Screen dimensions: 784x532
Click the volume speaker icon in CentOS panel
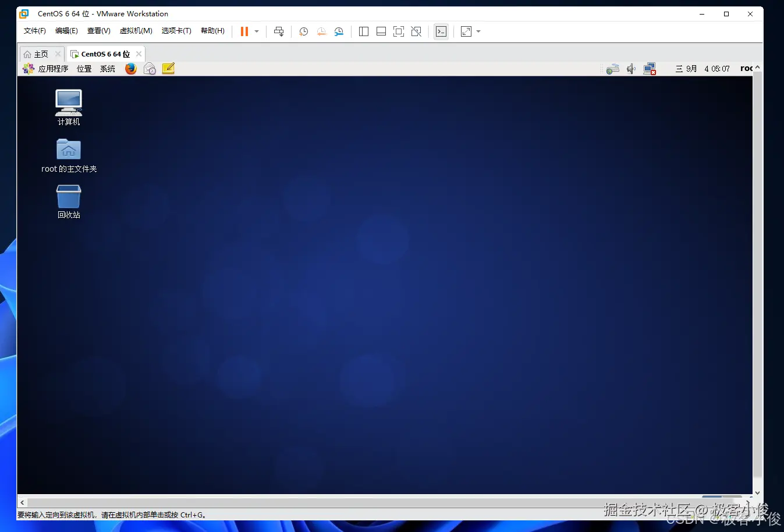631,69
